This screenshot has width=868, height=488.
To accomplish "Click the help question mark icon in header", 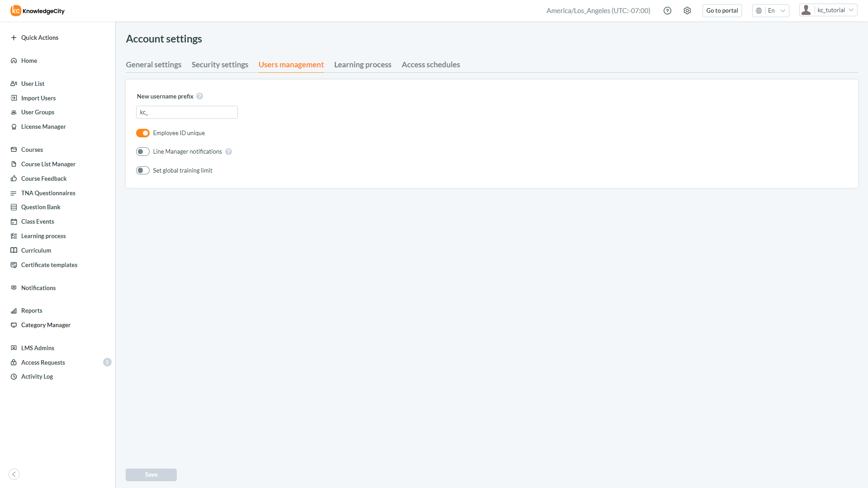I will 667,11.
